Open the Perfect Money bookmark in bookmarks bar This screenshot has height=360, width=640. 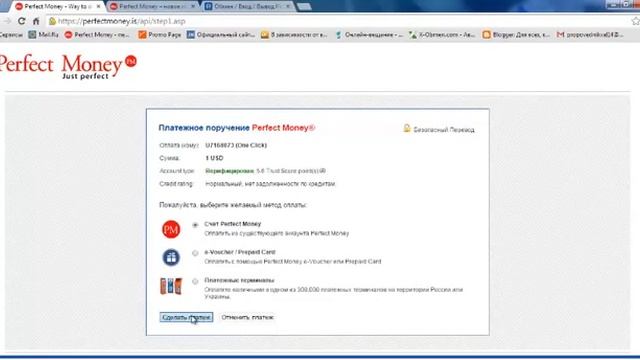(97, 35)
